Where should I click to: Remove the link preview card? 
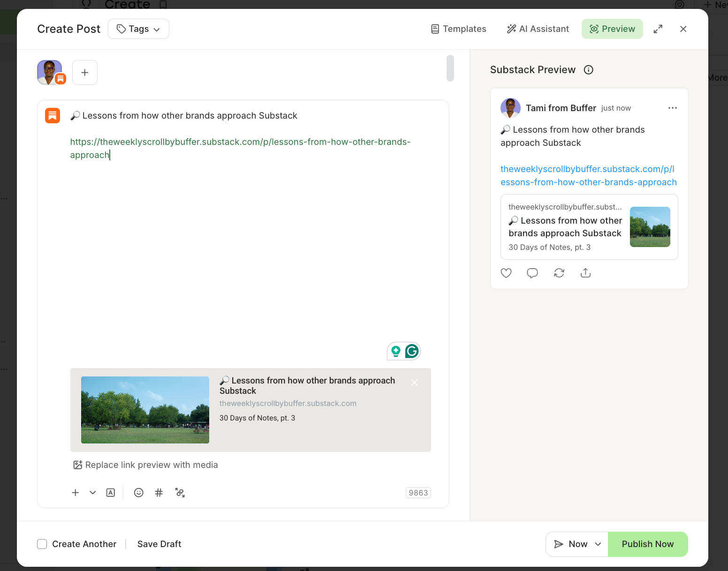415,383
